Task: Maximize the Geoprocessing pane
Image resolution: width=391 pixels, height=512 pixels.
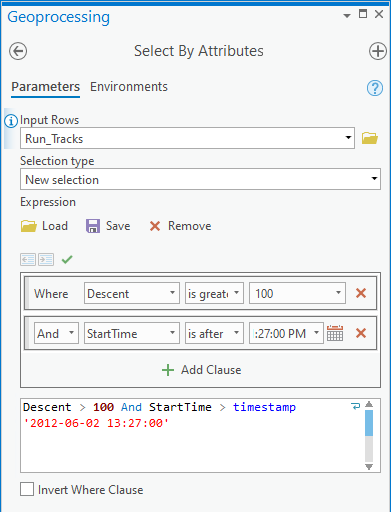Action: point(363,14)
